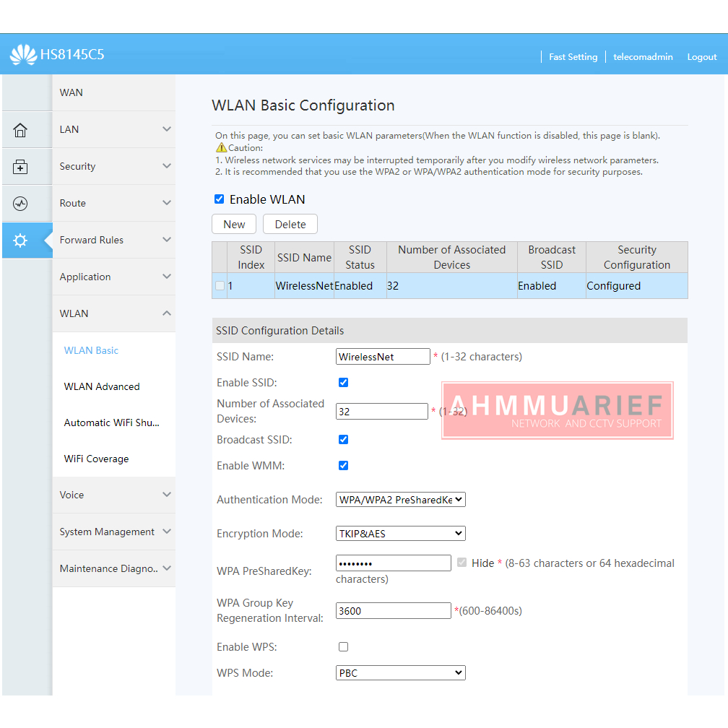The image size is (728, 728).
Task: Expand the Security menu section
Action: [114, 166]
